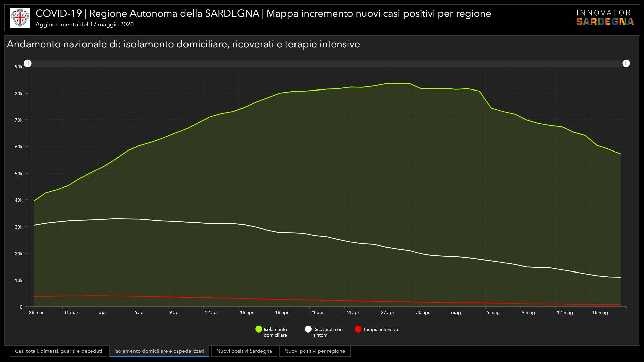Click the left range slider handle above chart
Image resolution: width=644 pixels, height=362 pixels.
coord(28,63)
